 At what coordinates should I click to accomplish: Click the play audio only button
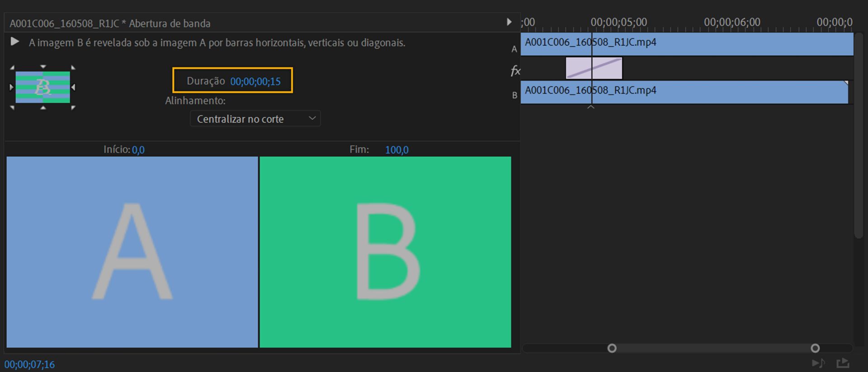point(818,363)
